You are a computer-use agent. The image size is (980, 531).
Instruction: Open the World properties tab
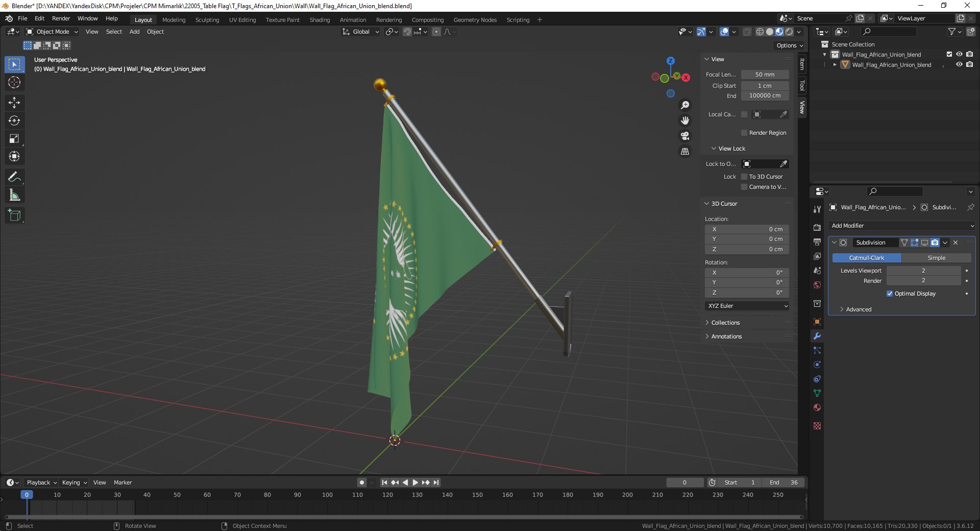[x=817, y=284]
